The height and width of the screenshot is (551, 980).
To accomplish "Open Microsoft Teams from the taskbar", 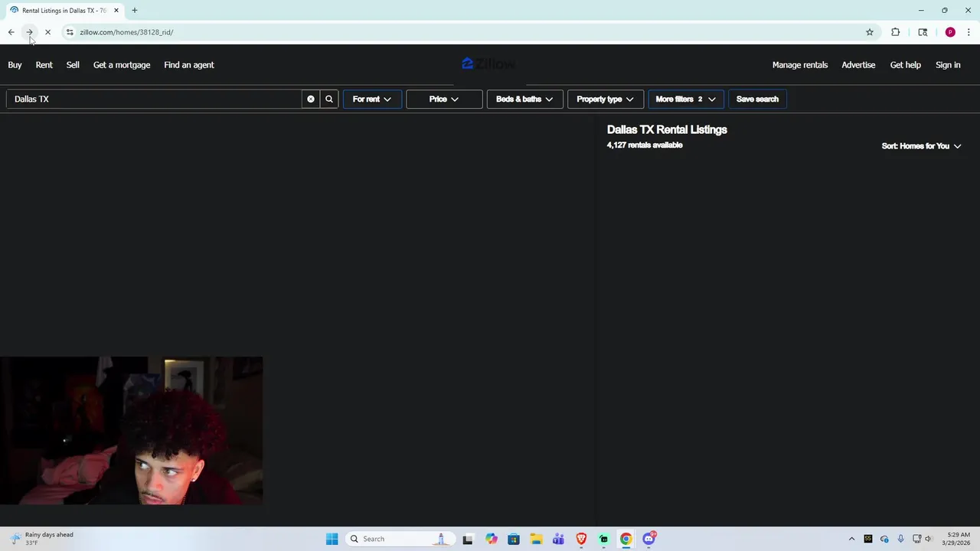I will [558, 539].
